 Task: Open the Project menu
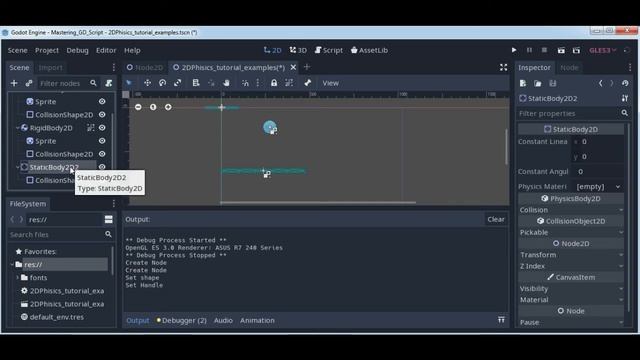pyautogui.click(x=47, y=50)
